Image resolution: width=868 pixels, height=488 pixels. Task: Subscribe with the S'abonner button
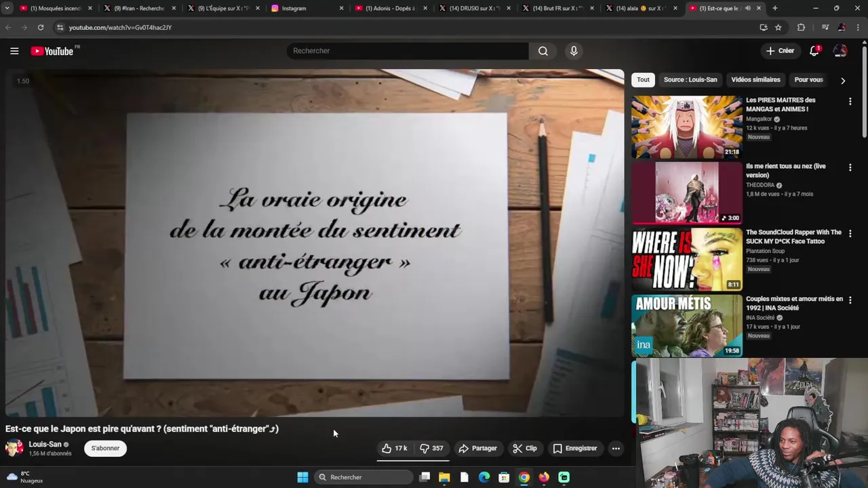tap(105, 448)
